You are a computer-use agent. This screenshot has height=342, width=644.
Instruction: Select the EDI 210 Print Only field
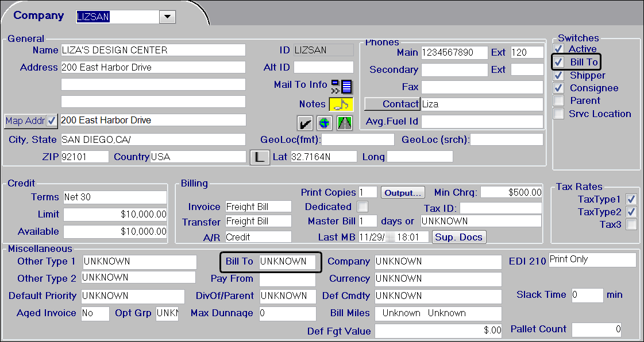click(592, 260)
